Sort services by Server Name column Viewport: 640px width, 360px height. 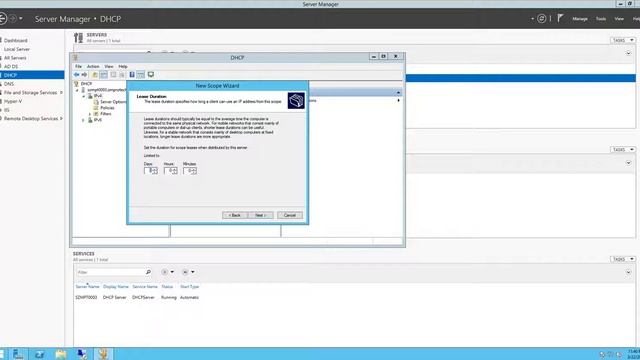(87, 287)
